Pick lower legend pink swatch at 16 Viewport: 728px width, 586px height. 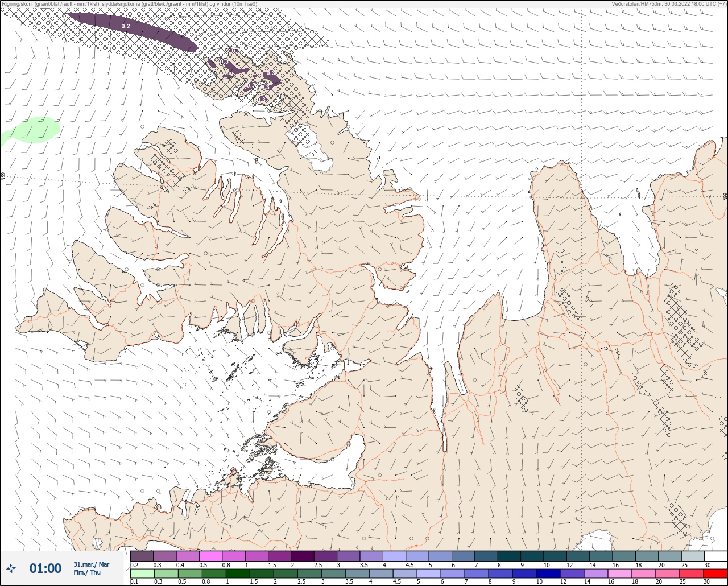click(620, 573)
